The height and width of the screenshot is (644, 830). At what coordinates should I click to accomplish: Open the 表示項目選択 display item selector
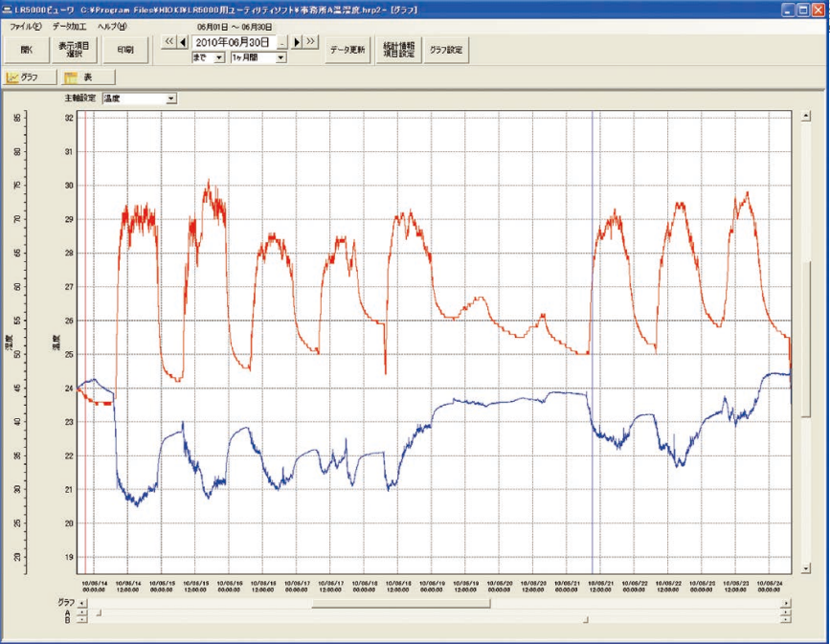coord(75,49)
